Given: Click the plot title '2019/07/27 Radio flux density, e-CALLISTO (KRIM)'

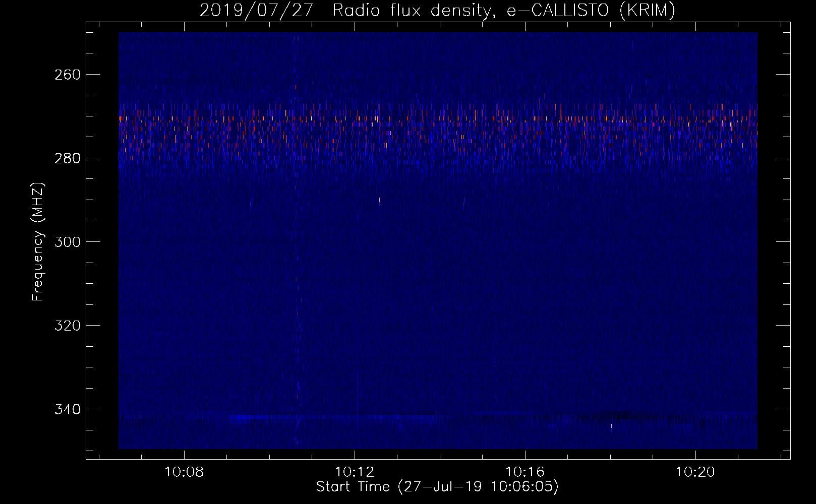Looking at the screenshot, I should point(437,11).
